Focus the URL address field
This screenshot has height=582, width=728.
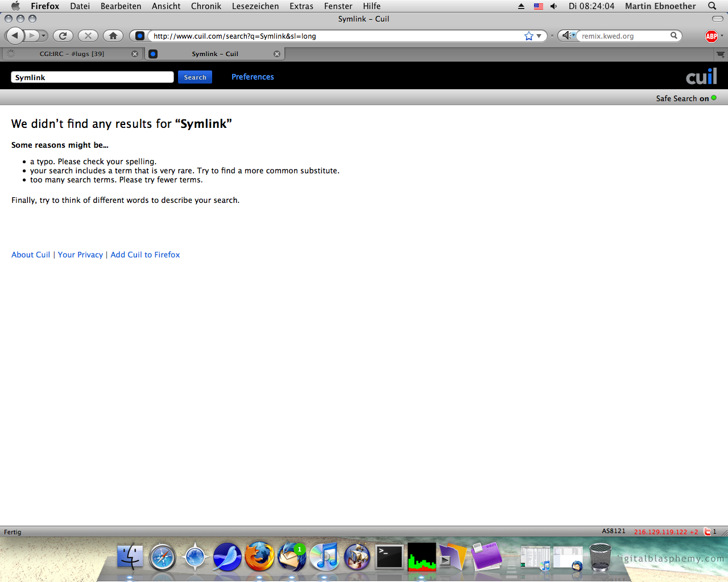coord(337,36)
